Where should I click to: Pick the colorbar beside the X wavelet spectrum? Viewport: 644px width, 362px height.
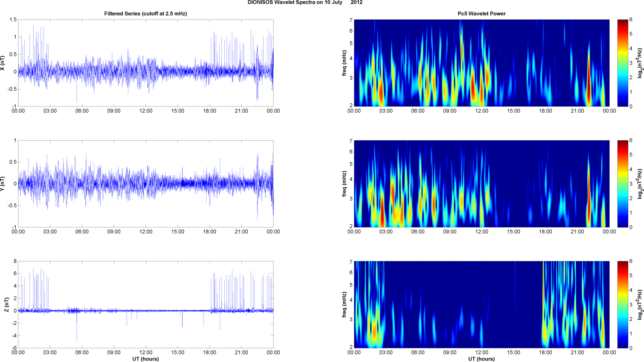622,63
